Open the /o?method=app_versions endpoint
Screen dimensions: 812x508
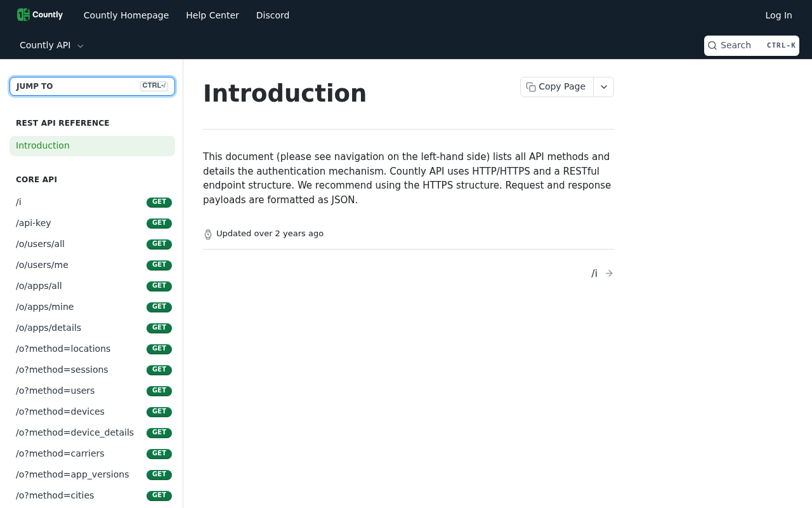93,474
